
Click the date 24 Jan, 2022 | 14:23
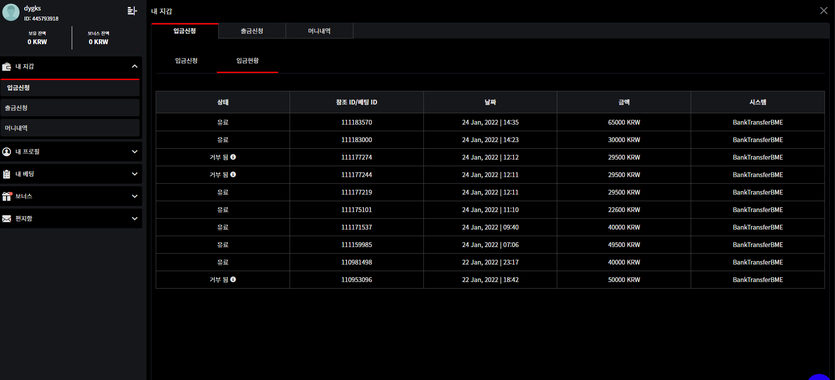(x=490, y=140)
